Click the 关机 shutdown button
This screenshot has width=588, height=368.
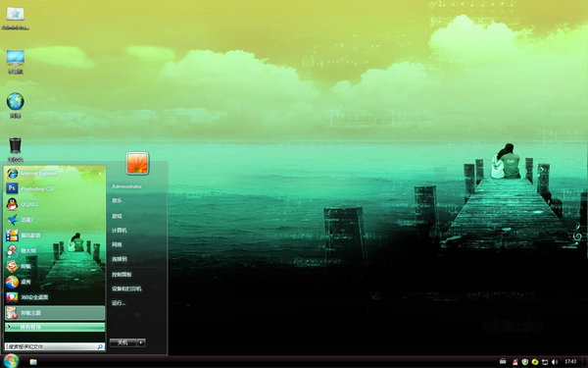click(123, 342)
